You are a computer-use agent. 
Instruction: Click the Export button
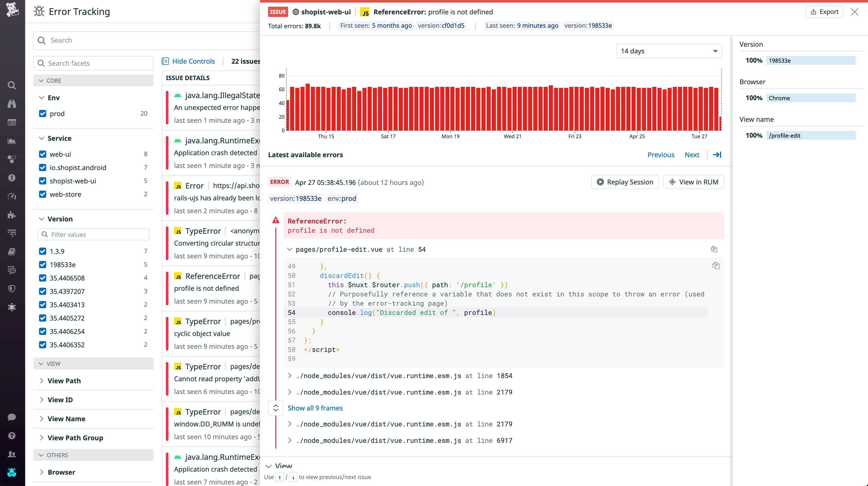click(824, 12)
